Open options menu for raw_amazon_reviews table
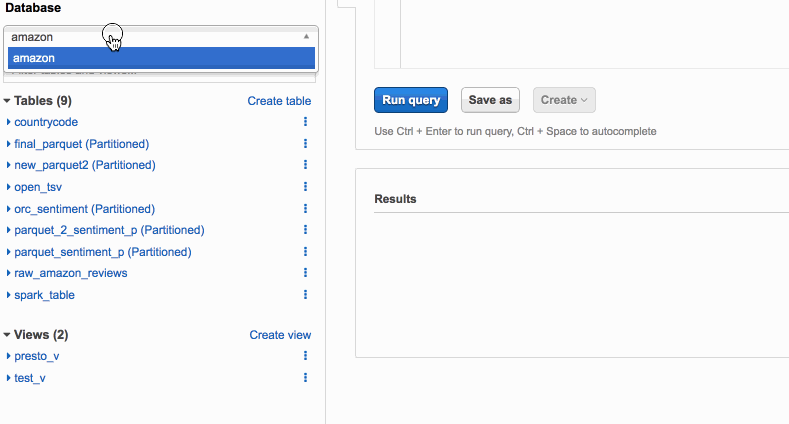This screenshot has width=789, height=424. pyautogui.click(x=305, y=273)
